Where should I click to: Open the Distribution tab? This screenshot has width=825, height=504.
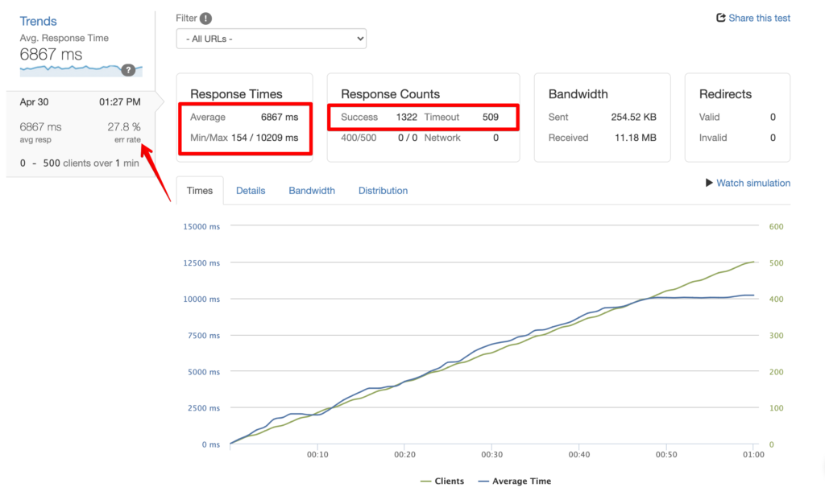click(383, 190)
